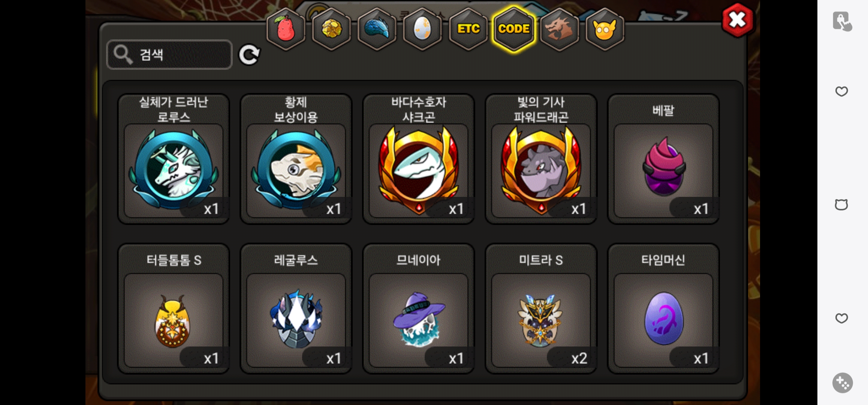Open the brown dragon head tab
The height and width of the screenshot is (405, 868).
click(x=559, y=29)
